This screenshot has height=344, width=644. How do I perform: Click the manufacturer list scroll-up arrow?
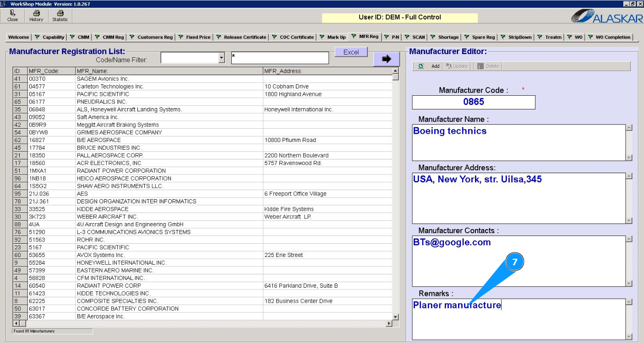click(396, 71)
